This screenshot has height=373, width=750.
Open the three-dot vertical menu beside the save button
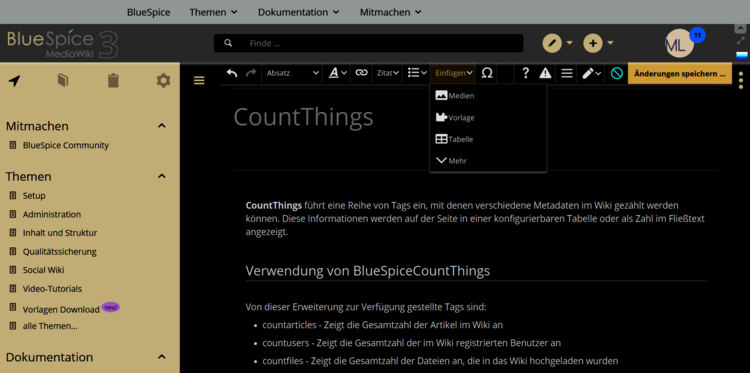(741, 80)
